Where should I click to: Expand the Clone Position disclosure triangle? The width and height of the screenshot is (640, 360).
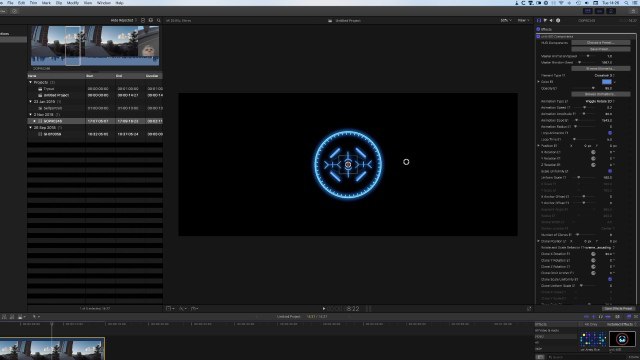(538, 241)
